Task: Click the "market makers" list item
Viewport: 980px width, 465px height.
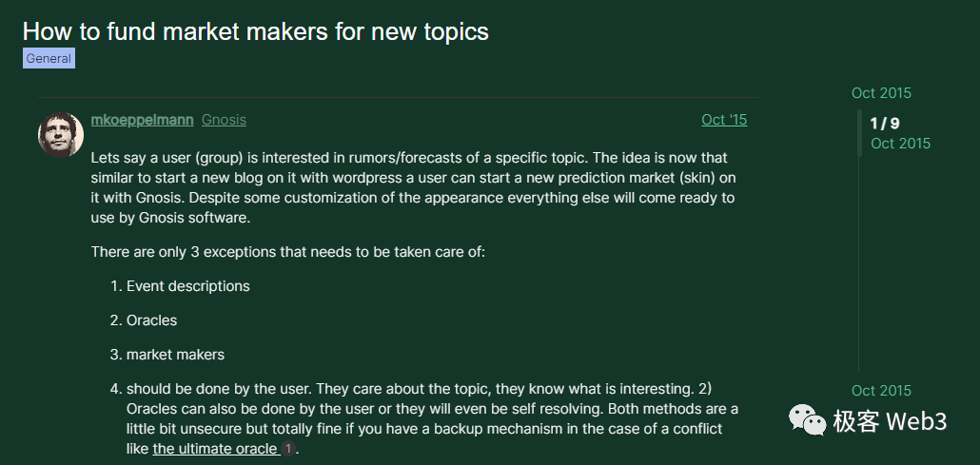Action: click(175, 355)
